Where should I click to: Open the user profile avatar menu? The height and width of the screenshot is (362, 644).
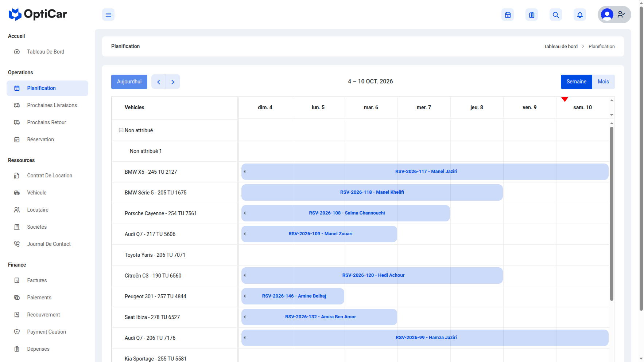click(614, 15)
